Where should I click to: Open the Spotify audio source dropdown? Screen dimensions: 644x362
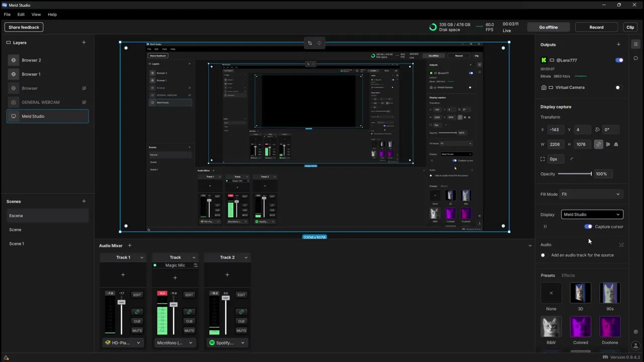coord(227,343)
